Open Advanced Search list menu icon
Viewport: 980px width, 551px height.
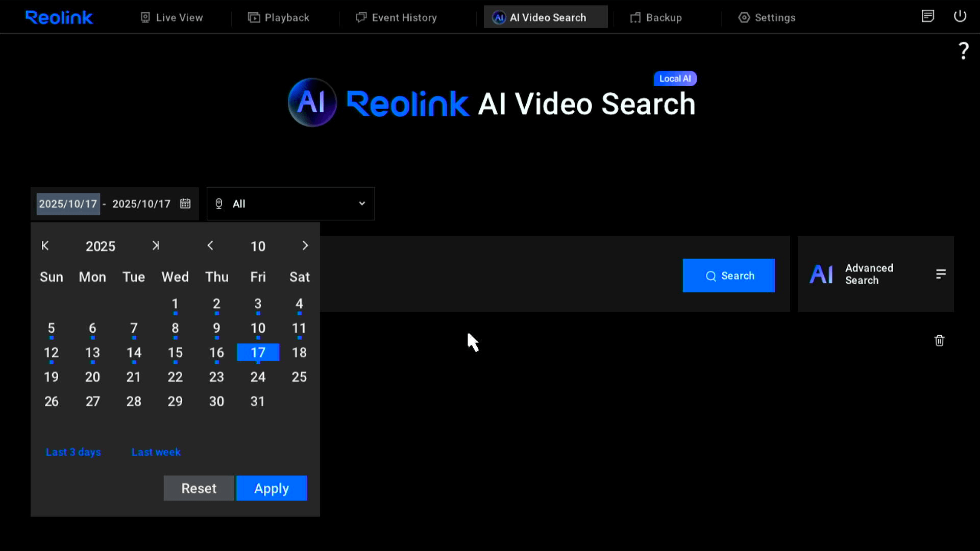pos(941,274)
